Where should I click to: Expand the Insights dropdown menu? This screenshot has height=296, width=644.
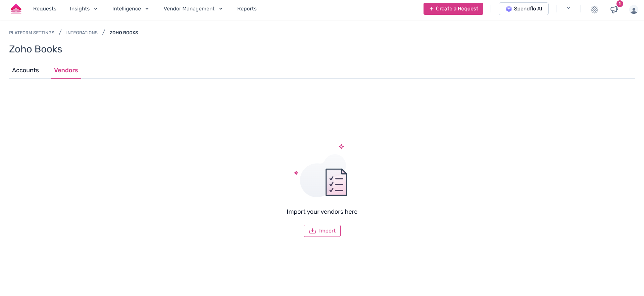click(84, 9)
